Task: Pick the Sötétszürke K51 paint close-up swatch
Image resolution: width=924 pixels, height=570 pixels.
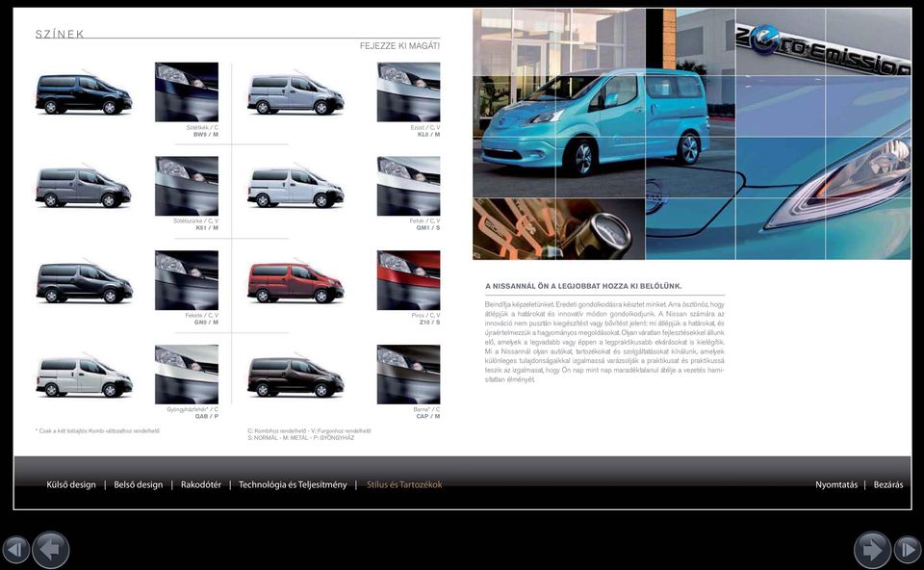Action: [x=186, y=186]
